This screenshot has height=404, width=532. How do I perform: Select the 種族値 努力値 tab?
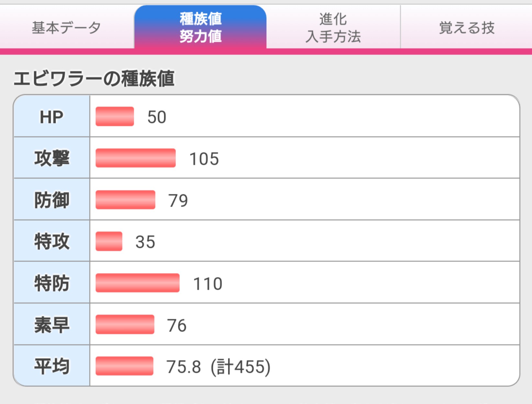200,28
